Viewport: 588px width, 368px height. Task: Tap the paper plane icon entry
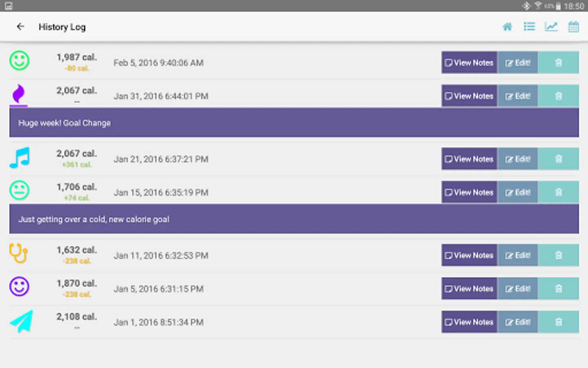coord(21,321)
